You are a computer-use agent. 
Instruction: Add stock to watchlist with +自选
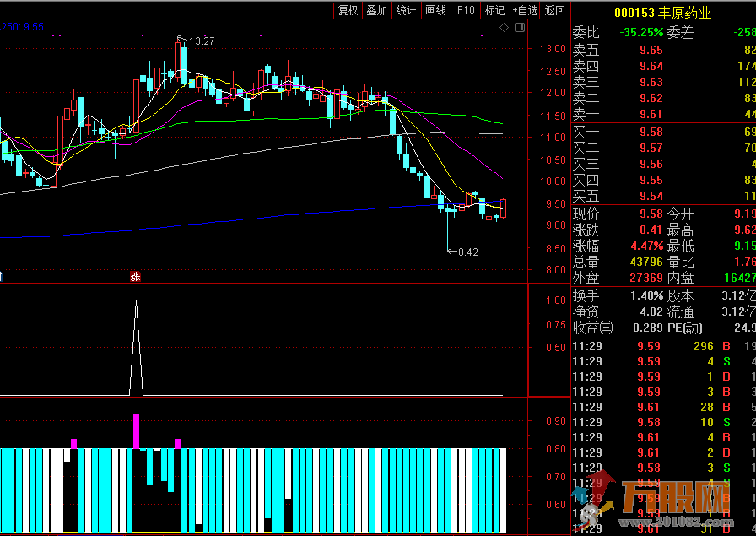click(525, 10)
